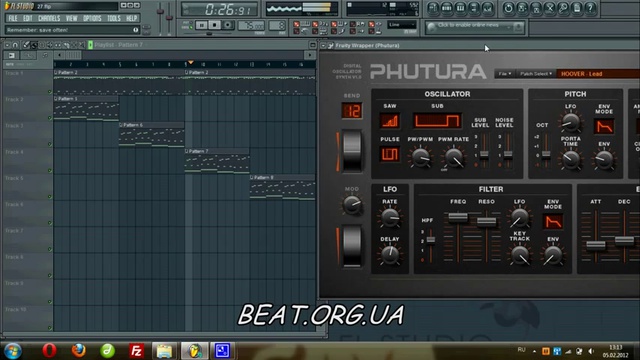This screenshot has height=360, width=640.
Task: Arm recording with the transport record button
Action: coord(228,25)
